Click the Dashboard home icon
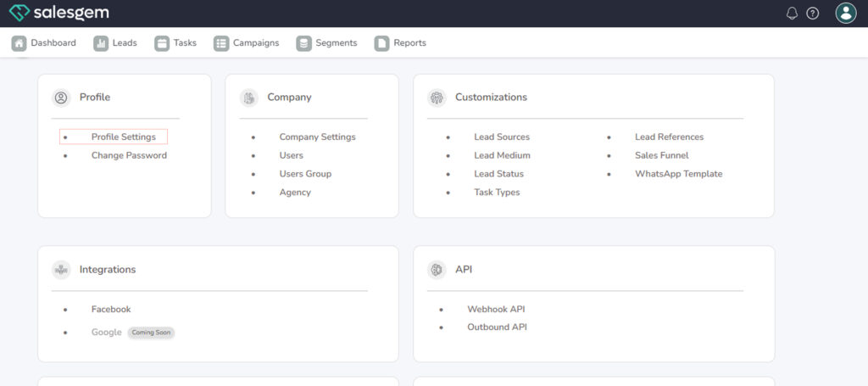 point(19,43)
